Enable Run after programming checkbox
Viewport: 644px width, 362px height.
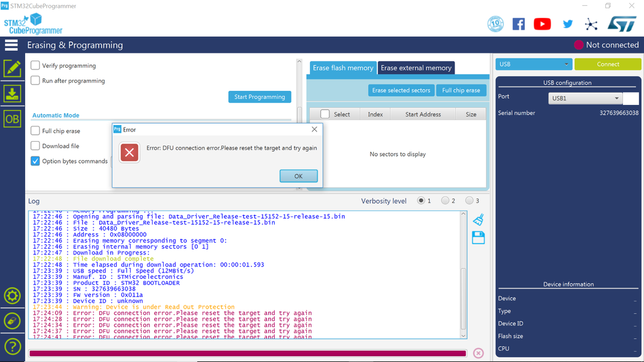point(35,81)
